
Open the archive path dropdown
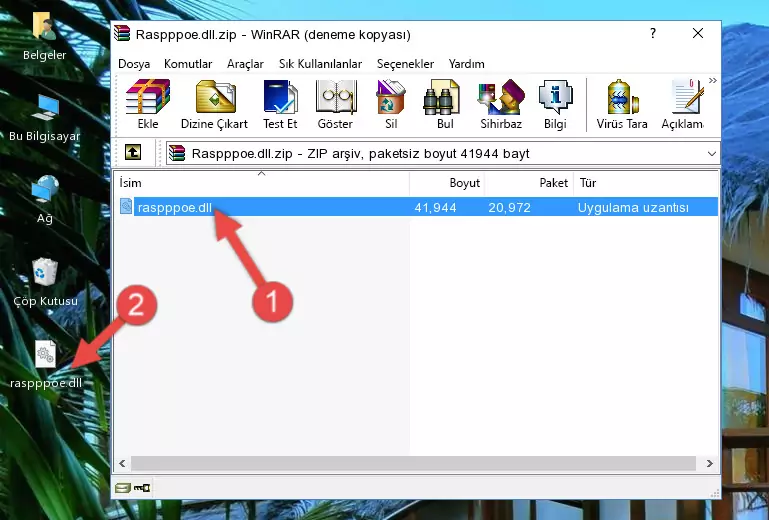tap(712, 154)
